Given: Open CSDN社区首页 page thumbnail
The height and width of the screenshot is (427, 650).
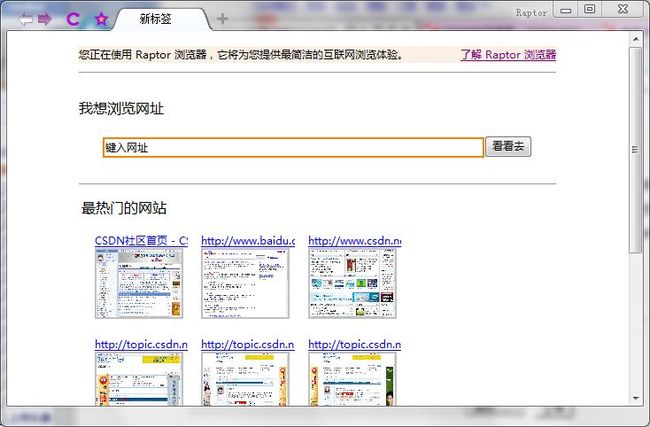Looking at the screenshot, I should (x=139, y=284).
